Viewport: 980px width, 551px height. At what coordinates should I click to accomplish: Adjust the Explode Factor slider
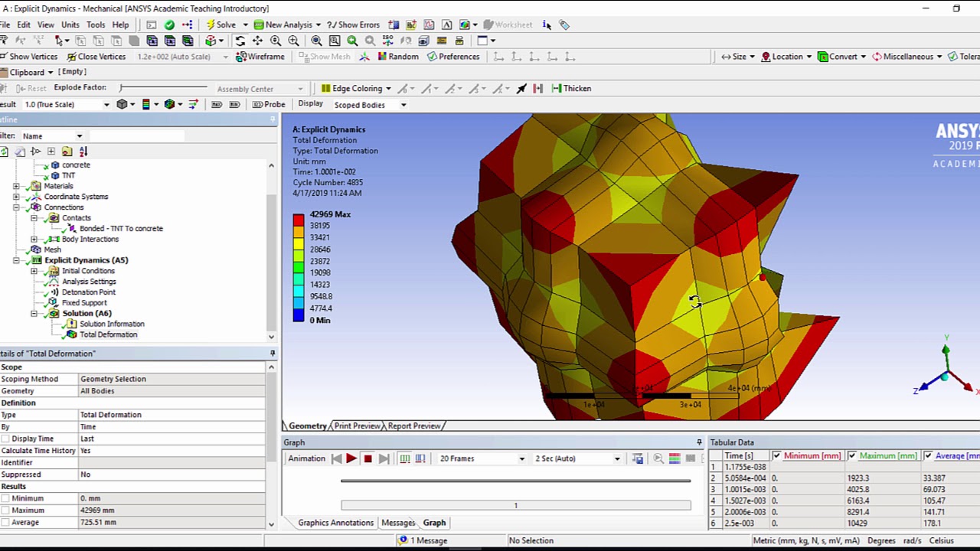[163, 88]
